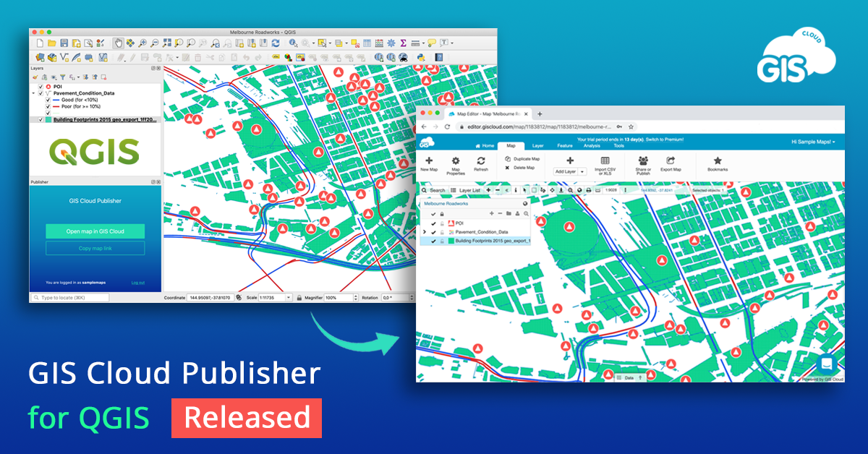Open the Analysis menu in GIS Cloud
Image resolution: width=868 pixels, height=454 pixels.
[x=591, y=145]
